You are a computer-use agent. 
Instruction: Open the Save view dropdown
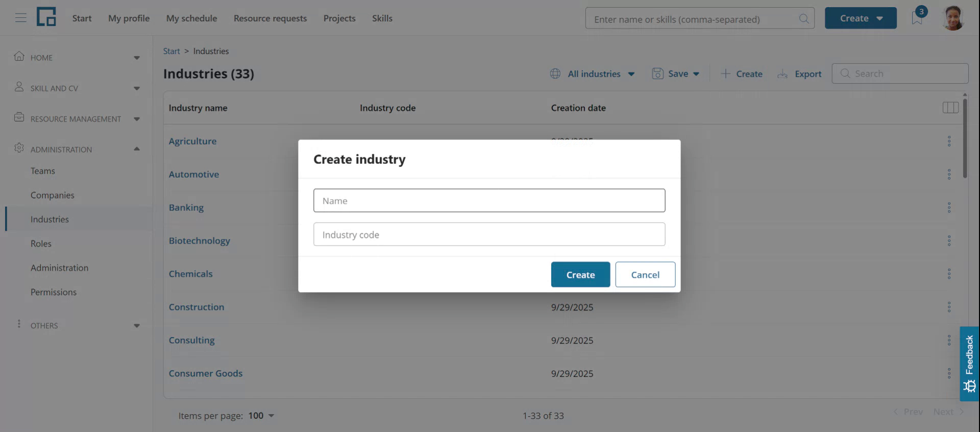tap(676, 74)
